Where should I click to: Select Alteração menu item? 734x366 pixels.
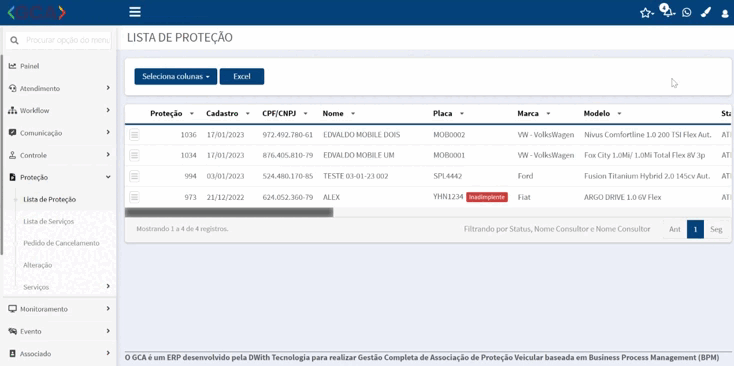point(38,265)
